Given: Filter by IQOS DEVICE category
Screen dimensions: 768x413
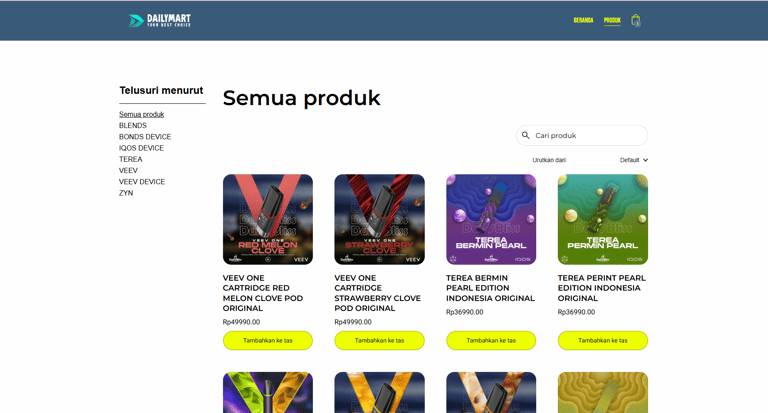Looking at the screenshot, I should 141,148.
